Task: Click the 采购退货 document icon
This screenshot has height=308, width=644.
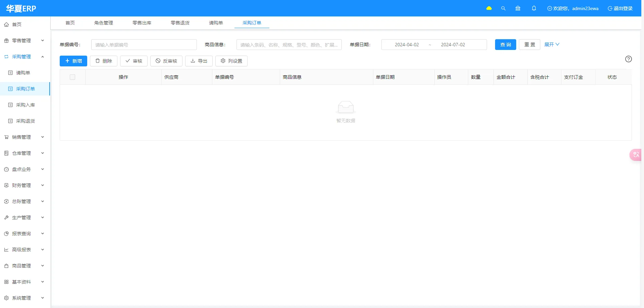Action: pos(10,121)
